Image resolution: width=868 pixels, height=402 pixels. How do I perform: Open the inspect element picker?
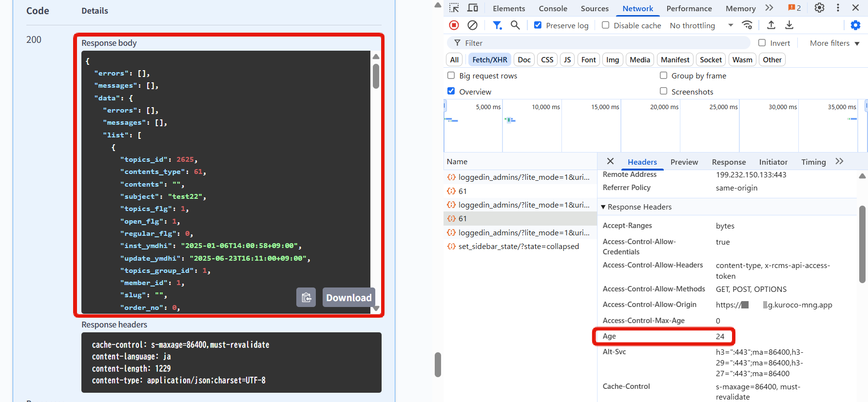(x=454, y=8)
